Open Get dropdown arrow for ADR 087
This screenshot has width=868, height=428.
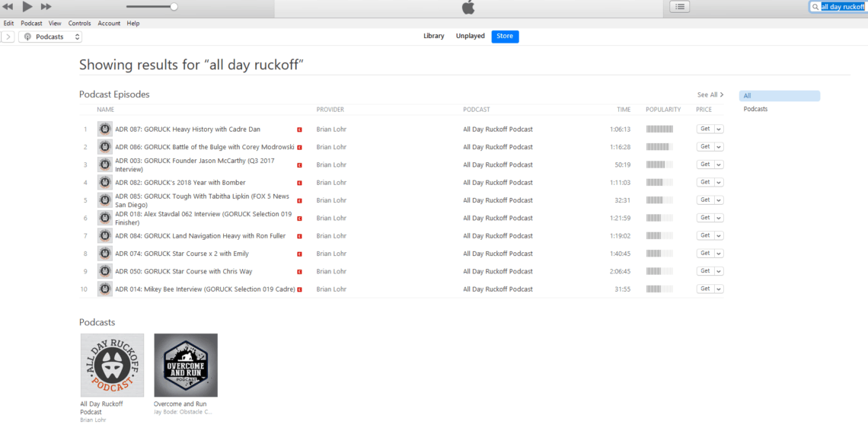click(719, 129)
